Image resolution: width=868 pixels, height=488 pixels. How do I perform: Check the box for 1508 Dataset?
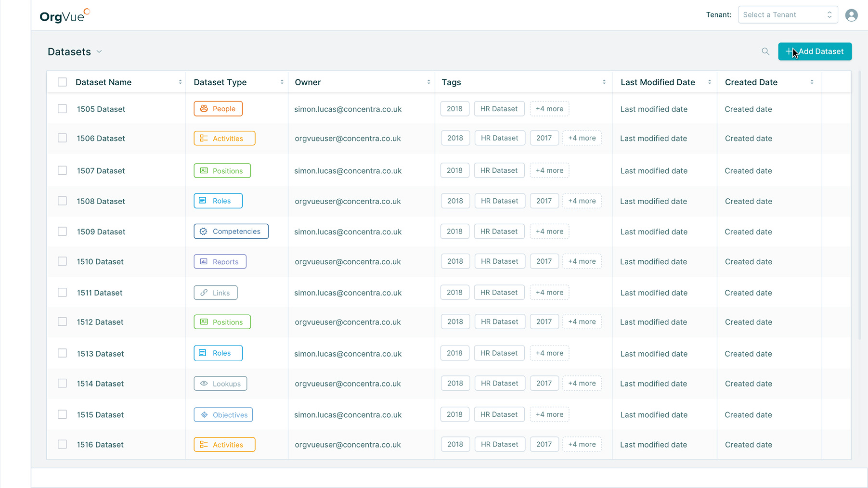[62, 201]
